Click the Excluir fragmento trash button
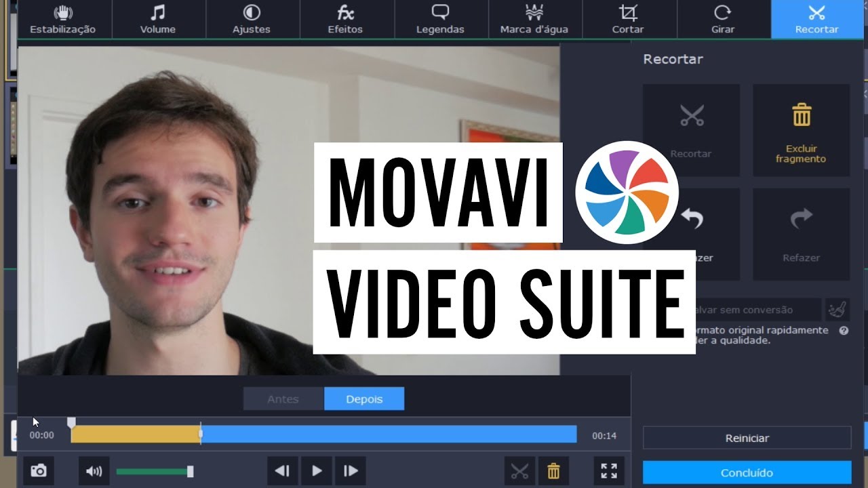 tap(801, 130)
